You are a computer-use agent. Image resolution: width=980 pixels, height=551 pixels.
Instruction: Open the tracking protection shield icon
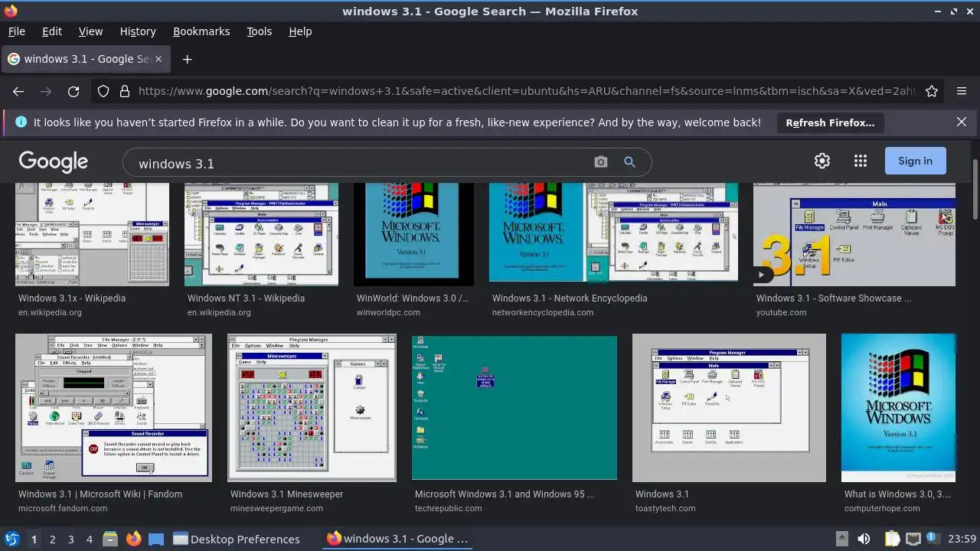pos(103,91)
